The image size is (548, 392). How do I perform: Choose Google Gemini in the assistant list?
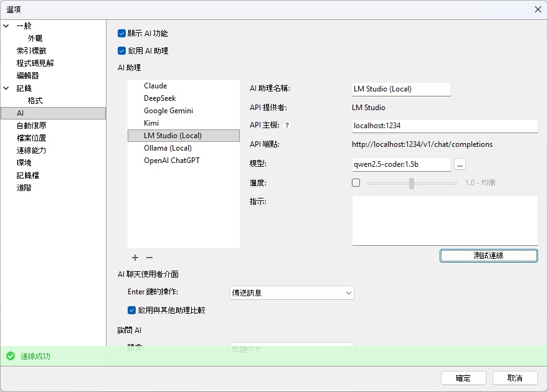click(184, 111)
